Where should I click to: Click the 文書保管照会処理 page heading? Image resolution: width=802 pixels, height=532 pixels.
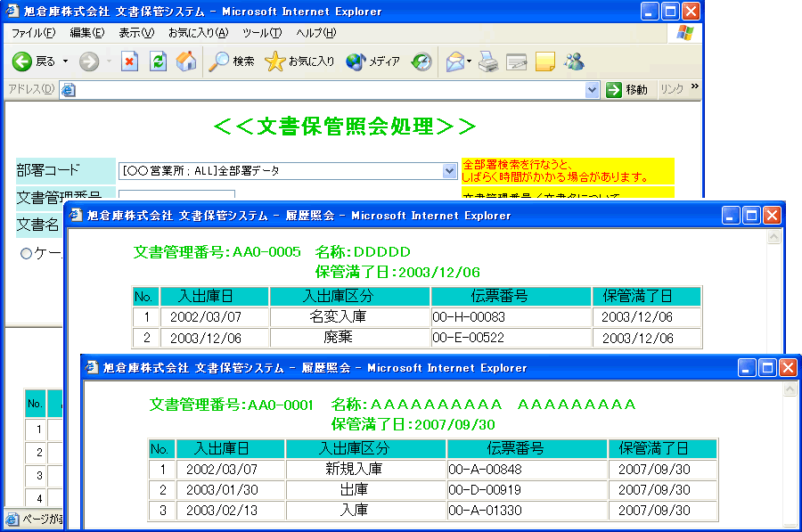(345, 127)
